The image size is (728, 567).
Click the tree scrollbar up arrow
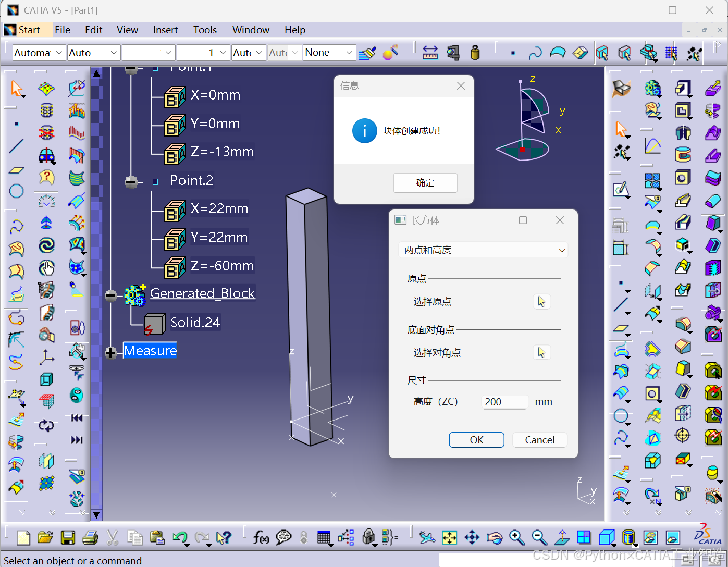point(96,73)
